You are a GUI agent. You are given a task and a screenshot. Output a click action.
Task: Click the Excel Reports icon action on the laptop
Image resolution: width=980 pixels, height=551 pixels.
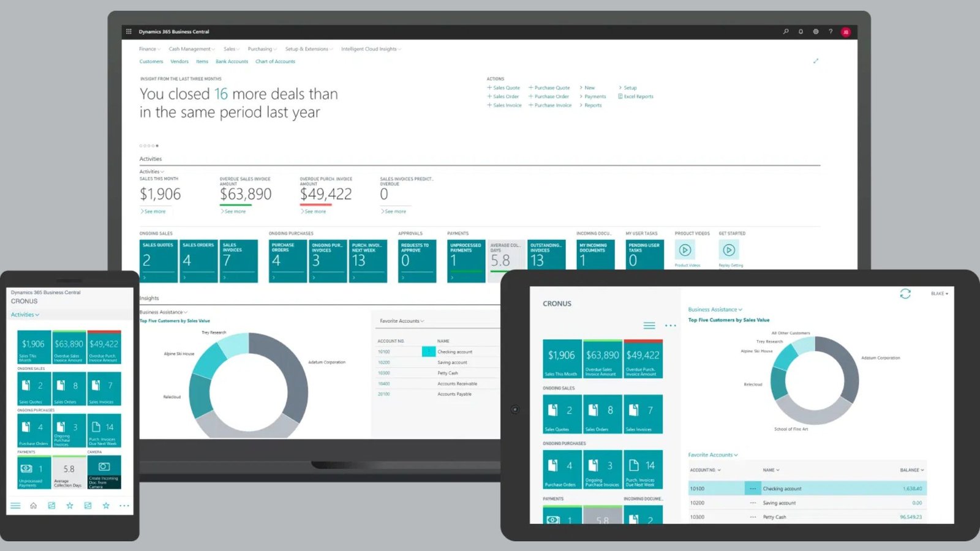pyautogui.click(x=635, y=96)
